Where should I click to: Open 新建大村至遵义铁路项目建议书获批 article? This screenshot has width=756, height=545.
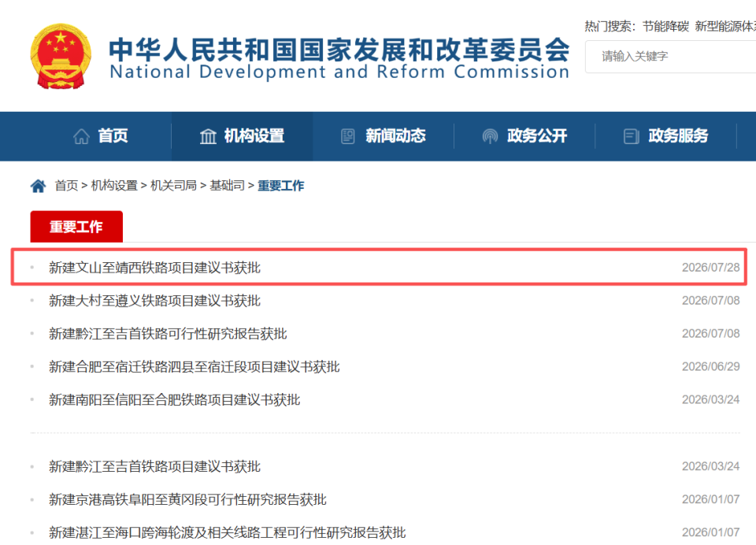point(154,301)
